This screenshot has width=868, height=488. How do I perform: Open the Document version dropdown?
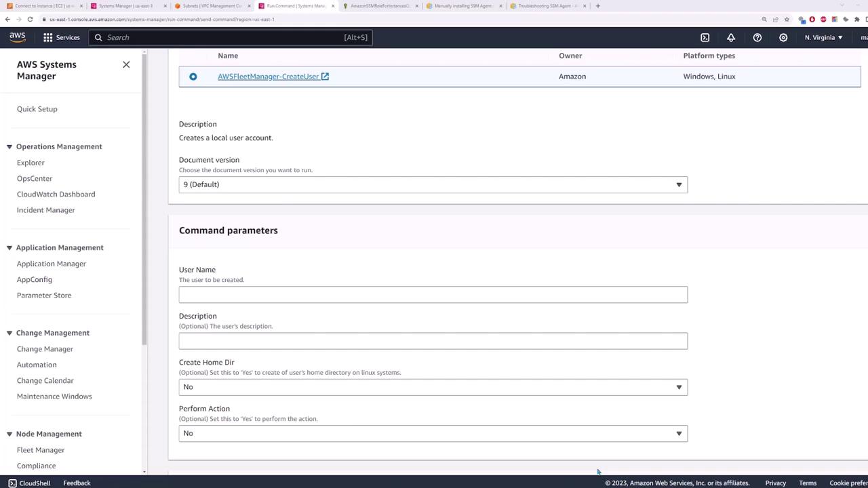click(433, 184)
